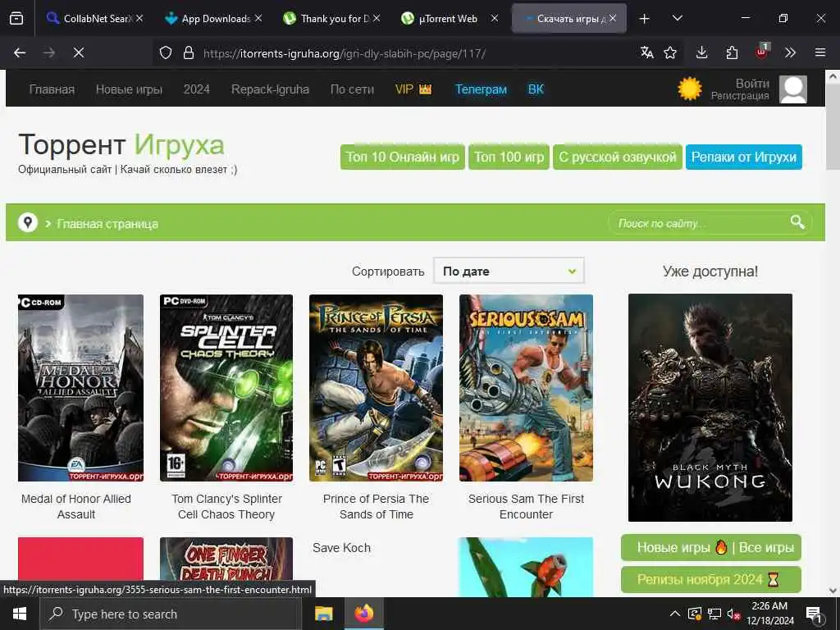Image resolution: width=840 pixels, height=630 pixels.
Task: Expand the По дате sort dropdown
Action: 509,271
